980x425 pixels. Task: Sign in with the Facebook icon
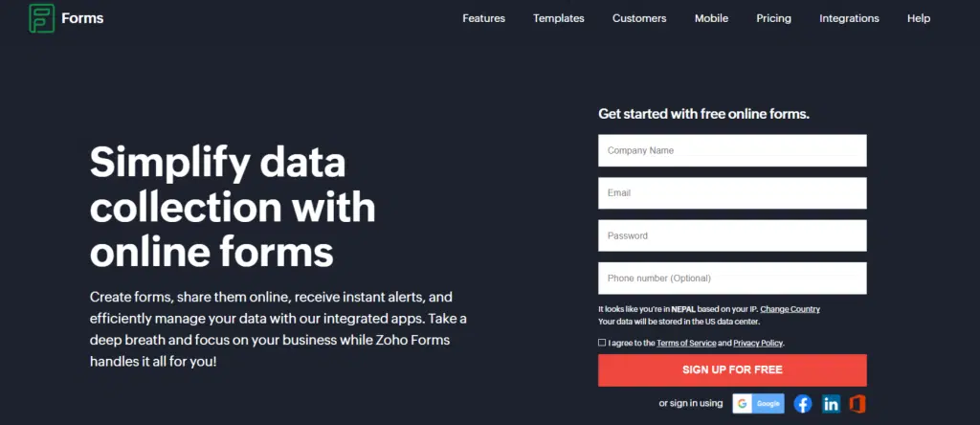pos(802,404)
